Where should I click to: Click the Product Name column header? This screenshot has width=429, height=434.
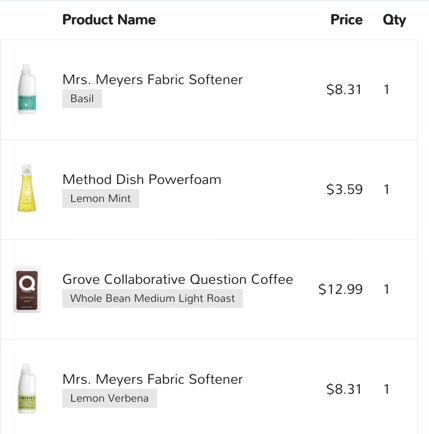[x=109, y=20]
